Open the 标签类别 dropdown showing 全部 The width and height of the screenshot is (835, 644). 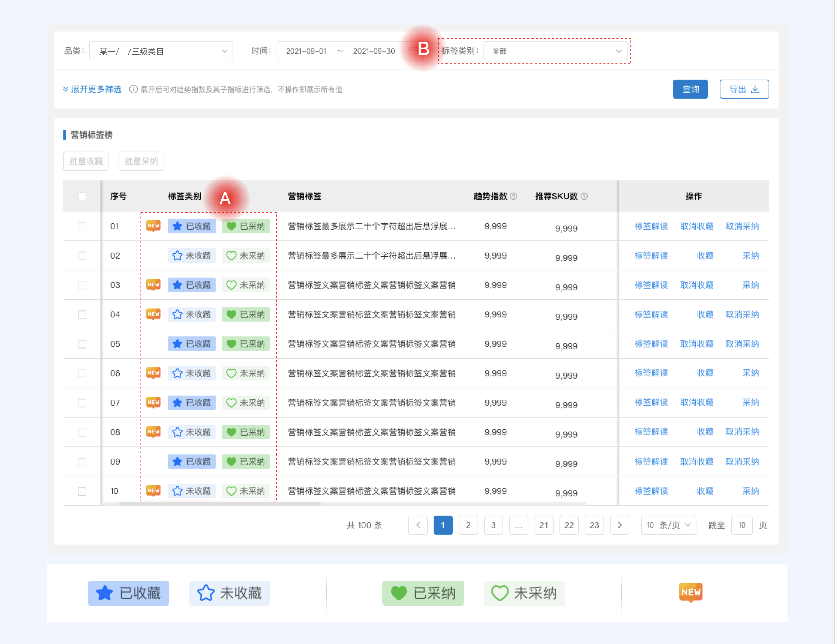point(555,51)
